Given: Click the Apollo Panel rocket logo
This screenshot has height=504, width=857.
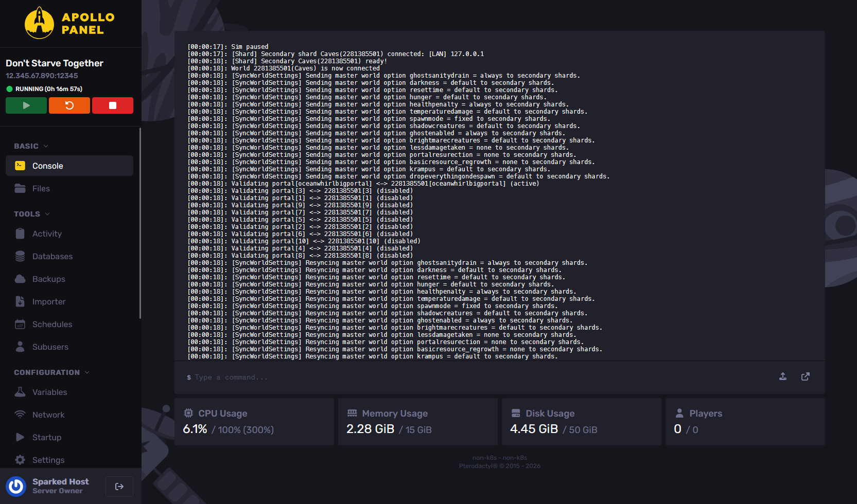Looking at the screenshot, I should pyautogui.click(x=40, y=23).
